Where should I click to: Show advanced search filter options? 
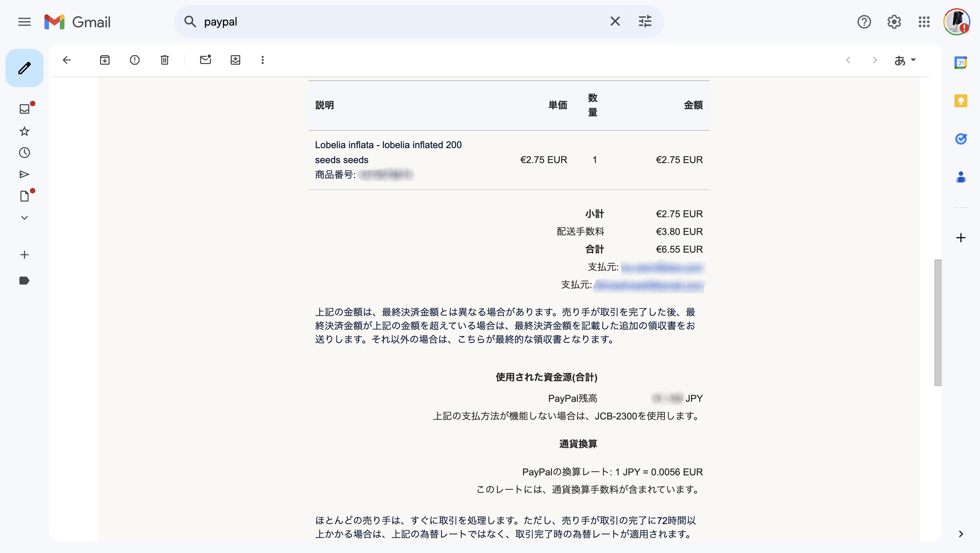tap(645, 22)
